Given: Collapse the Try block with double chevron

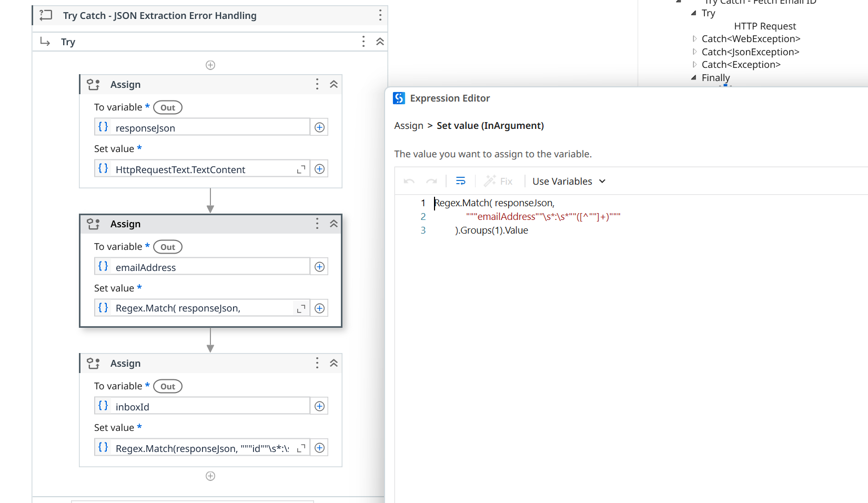Looking at the screenshot, I should point(380,41).
